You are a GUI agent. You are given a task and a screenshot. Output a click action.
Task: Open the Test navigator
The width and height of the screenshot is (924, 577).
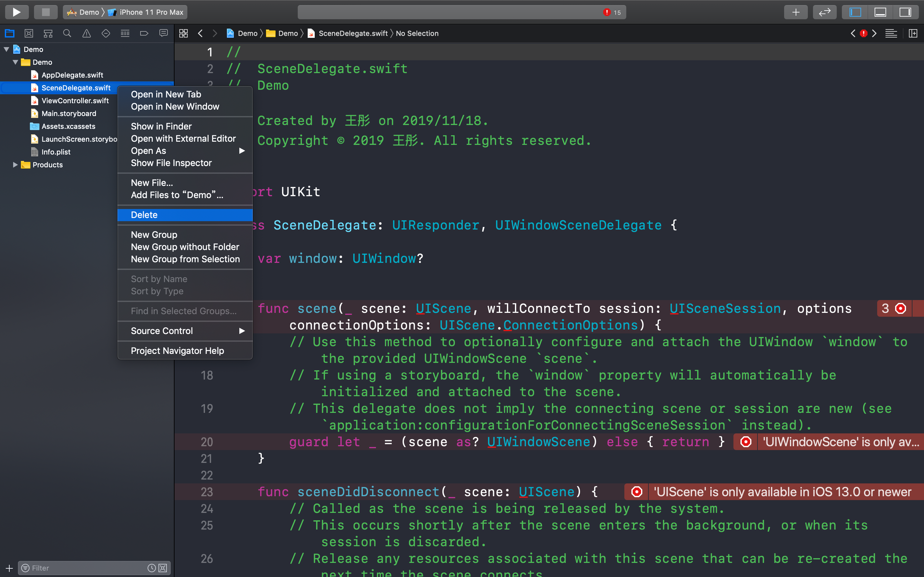point(106,33)
